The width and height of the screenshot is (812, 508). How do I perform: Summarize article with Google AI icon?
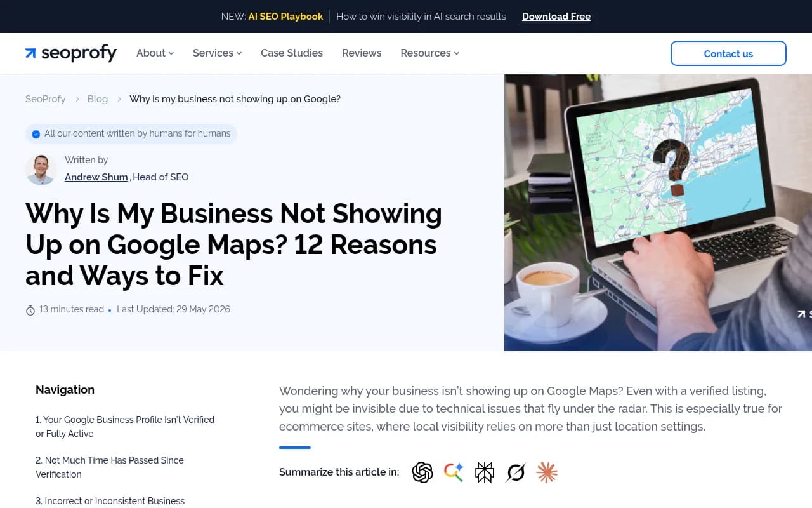(454, 472)
